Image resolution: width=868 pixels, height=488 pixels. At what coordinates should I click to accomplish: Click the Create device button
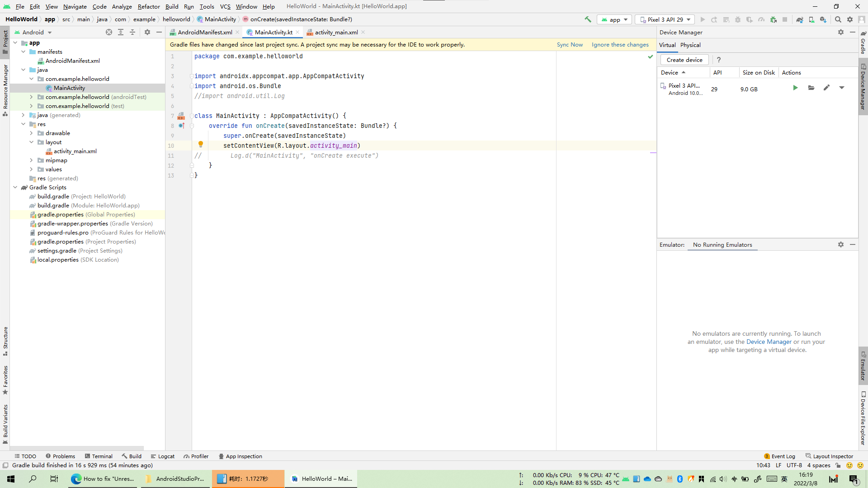(x=684, y=60)
